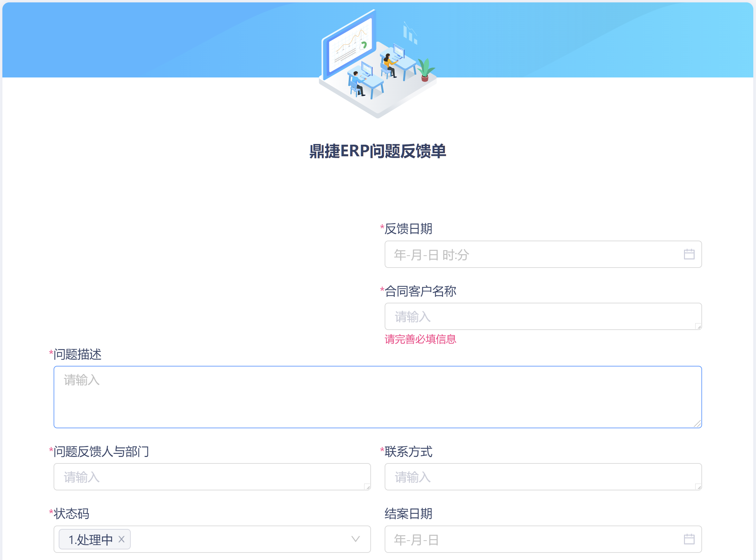
Task: Click the 反馈日期 date-time input
Action: [x=543, y=254]
